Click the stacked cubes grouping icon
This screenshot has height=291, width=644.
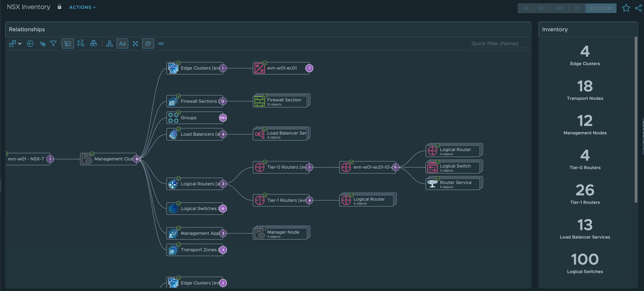[93, 44]
